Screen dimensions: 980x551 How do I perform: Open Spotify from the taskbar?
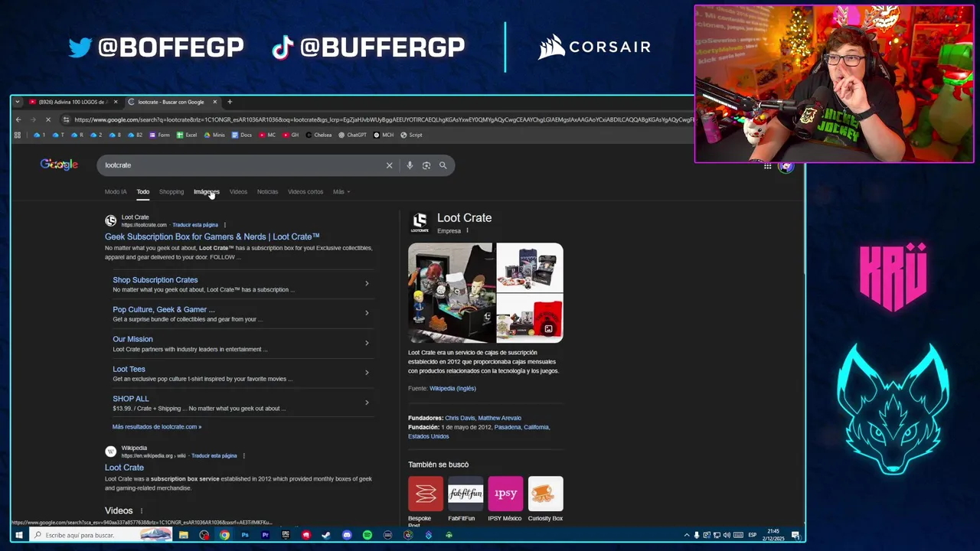pos(367,535)
